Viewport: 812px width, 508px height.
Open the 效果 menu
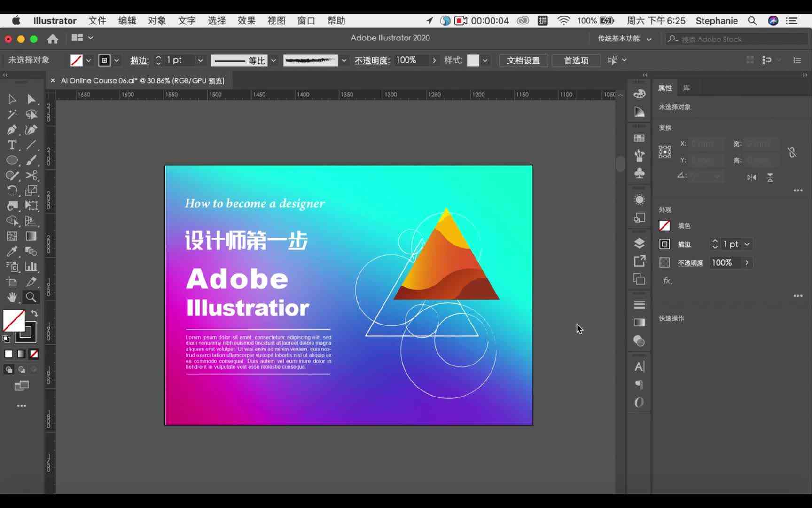tap(246, 21)
